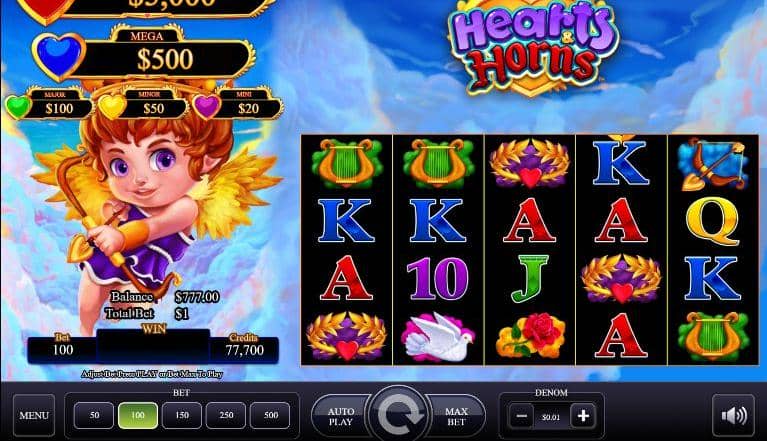
Task: Select the 500 bet option
Action: click(270, 415)
